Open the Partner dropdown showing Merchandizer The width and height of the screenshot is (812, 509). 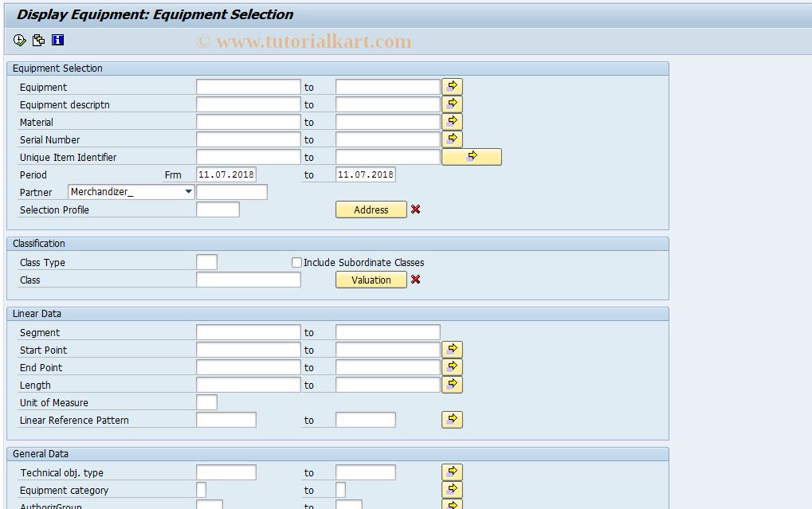point(188,191)
